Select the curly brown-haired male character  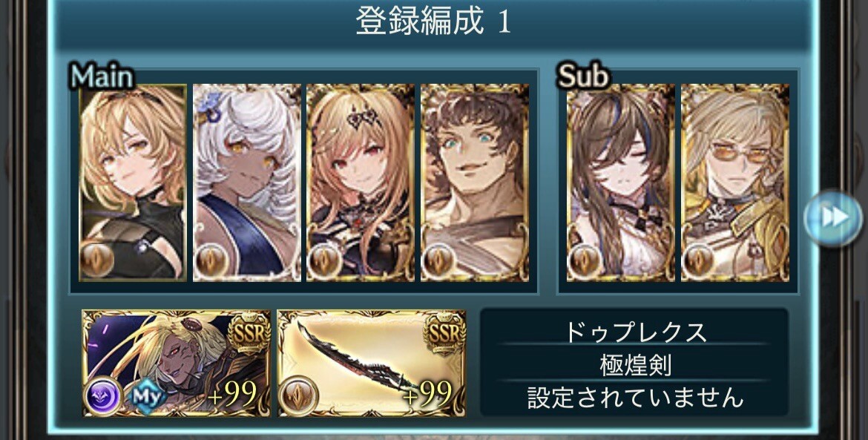pos(475,183)
